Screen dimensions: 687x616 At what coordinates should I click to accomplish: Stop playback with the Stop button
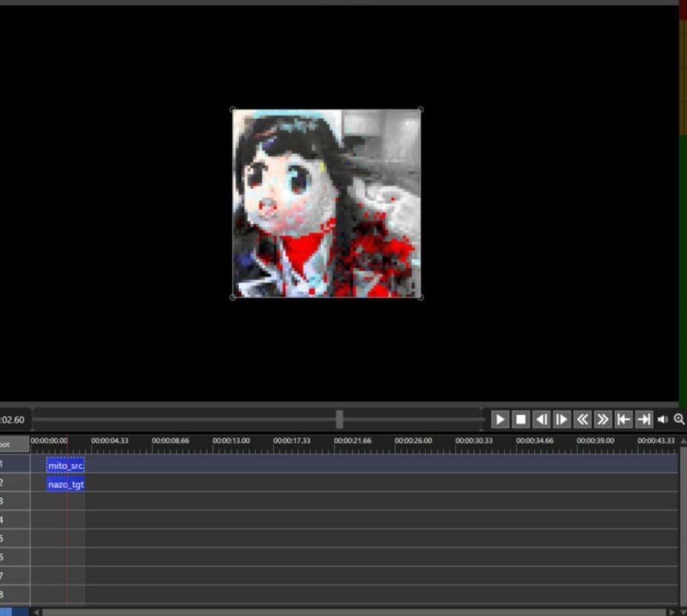click(x=521, y=419)
